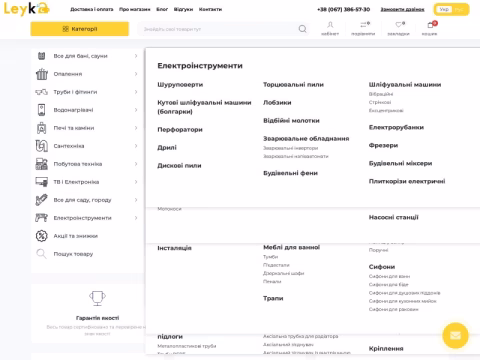Open the shopping cart icon
480x360 pixels.
coord(431,25)
